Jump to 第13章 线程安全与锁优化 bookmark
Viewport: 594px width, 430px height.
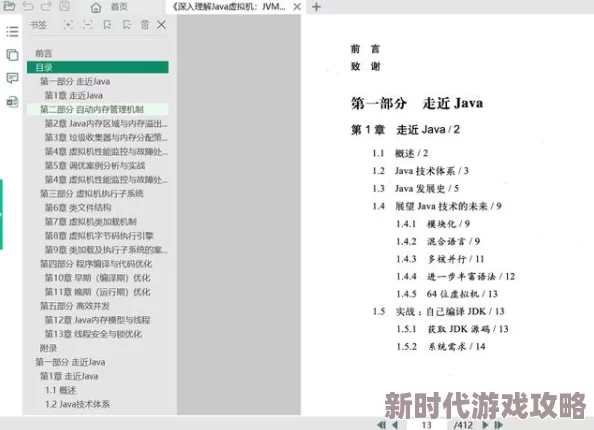click(x=93, y=334)
